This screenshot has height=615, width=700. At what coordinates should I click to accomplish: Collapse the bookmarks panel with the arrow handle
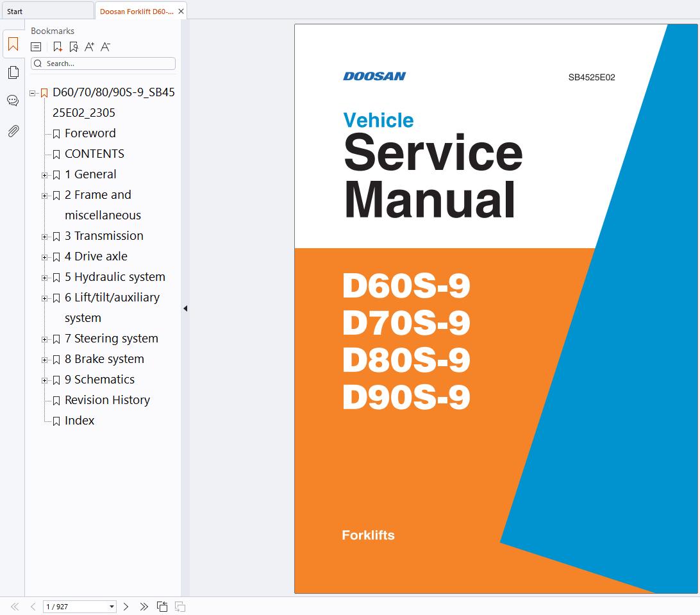coord(185,308)
